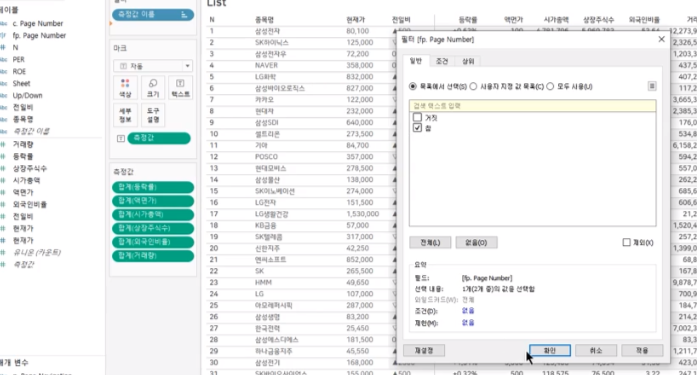
Task: Open the Tooltip (도구 설명) marks card button
Action: 153,115
